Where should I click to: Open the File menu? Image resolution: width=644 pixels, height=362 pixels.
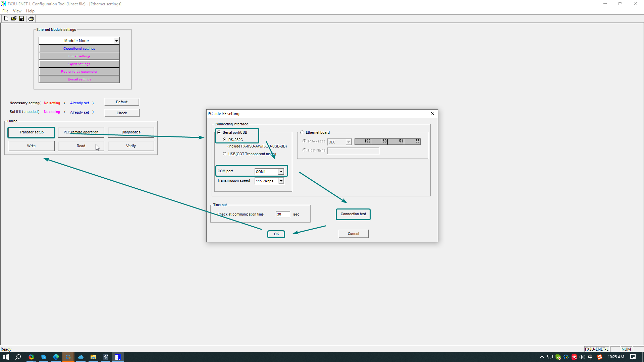(5, 11)
